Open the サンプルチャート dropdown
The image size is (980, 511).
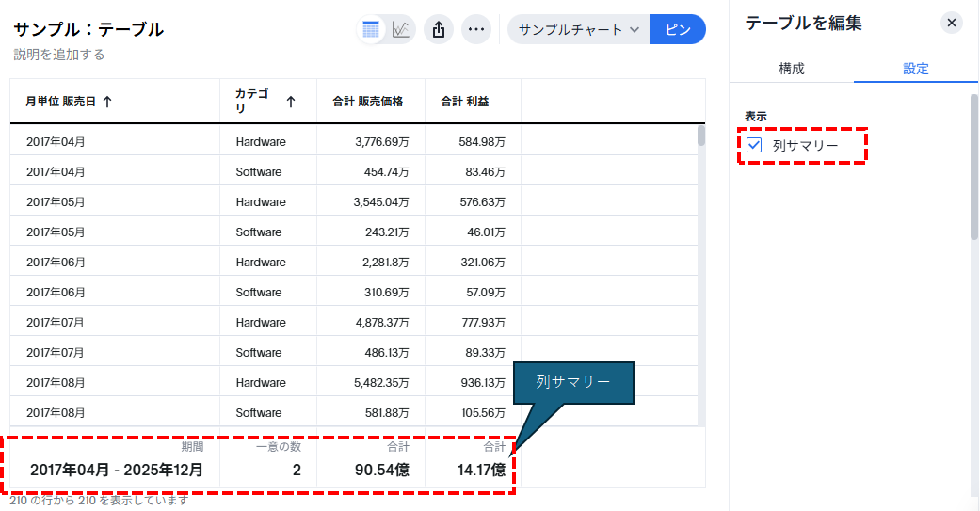[579, 29]
